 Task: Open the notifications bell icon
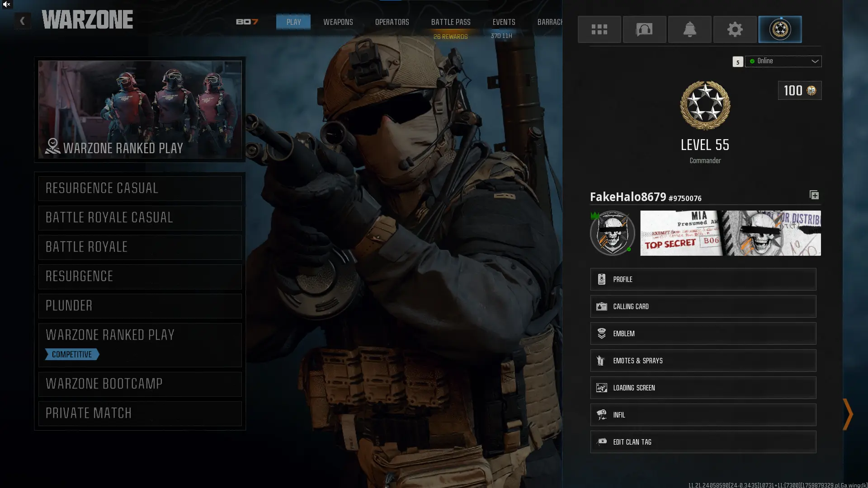[x=689, y=29]
